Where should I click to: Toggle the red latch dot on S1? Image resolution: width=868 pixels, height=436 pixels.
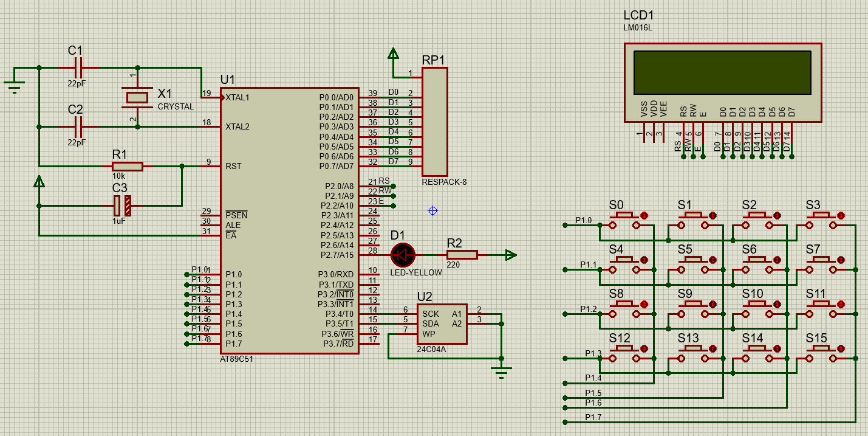tap(713, 215)
